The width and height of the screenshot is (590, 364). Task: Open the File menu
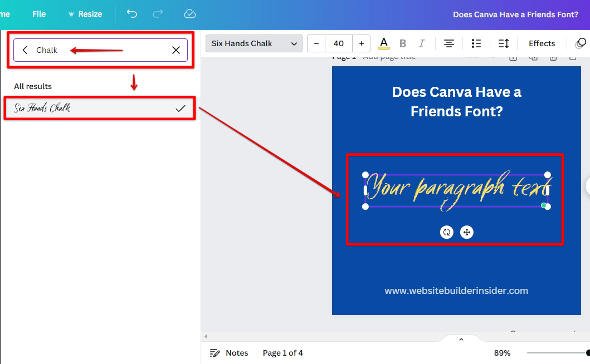(x=39, y=14)
